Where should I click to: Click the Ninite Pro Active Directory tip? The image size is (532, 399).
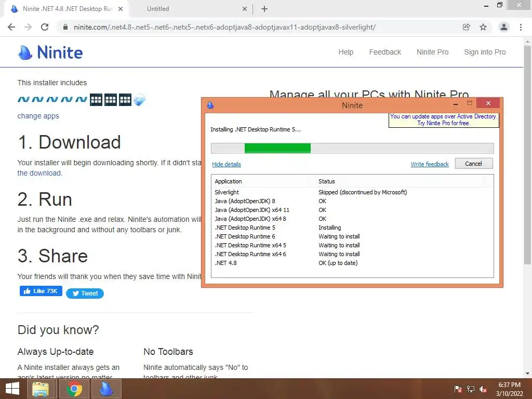pyautogui.click(x=444, y=120)
